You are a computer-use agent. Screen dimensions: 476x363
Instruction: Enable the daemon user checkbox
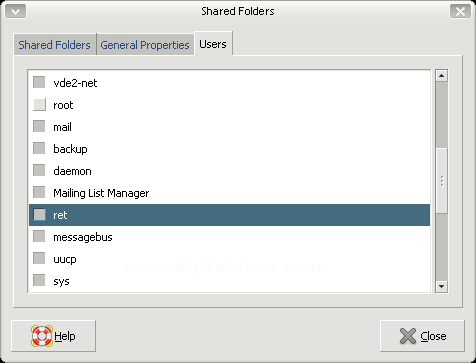[39, 170]
